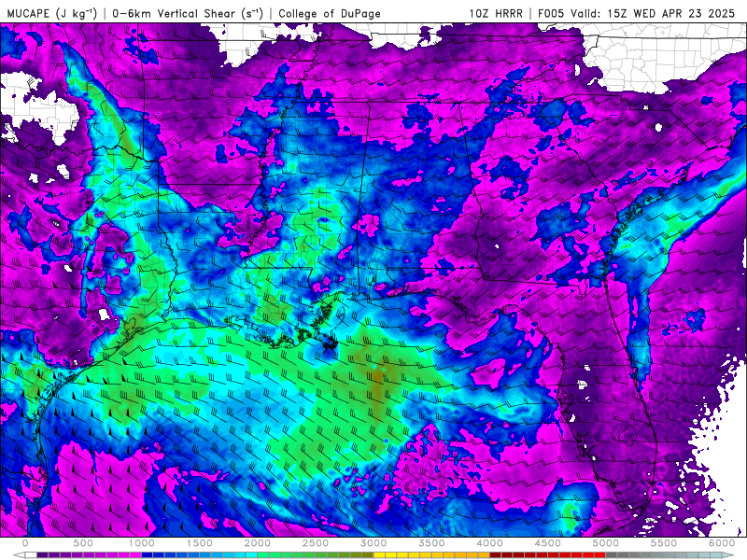Click the MUCAPE (J kg⁻¹) title text
The height and width of the screenshot is (560, 747).
[51, 14]
